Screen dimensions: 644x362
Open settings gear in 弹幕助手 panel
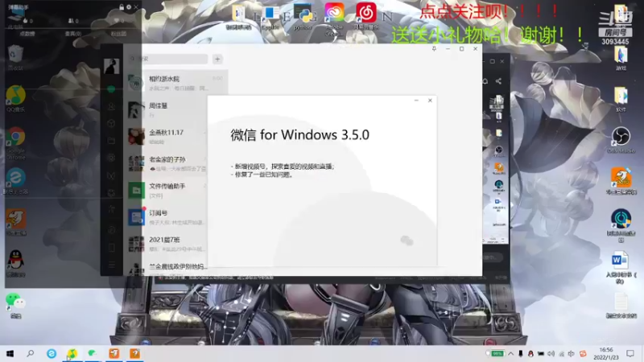[129, 7]
